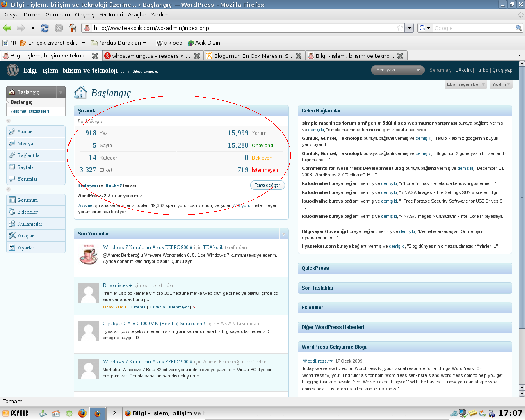The image size is (525, 420).
Task: Open the WordPress.tv post link
Action: click(x=317, y=361)
